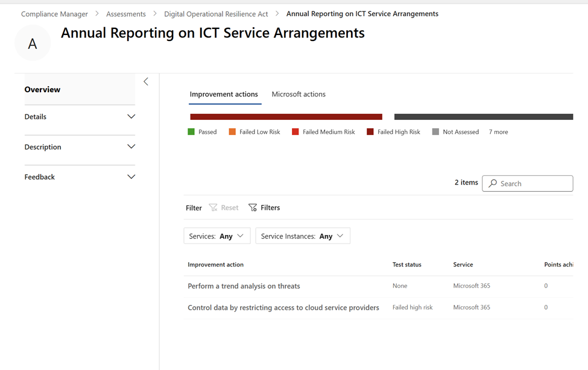
Task: Show the '7 more' legend items
Action: 498,131
